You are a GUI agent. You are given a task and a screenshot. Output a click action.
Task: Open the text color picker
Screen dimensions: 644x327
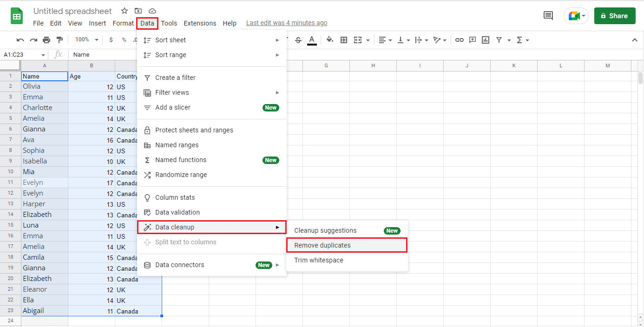tap(312, 40)
